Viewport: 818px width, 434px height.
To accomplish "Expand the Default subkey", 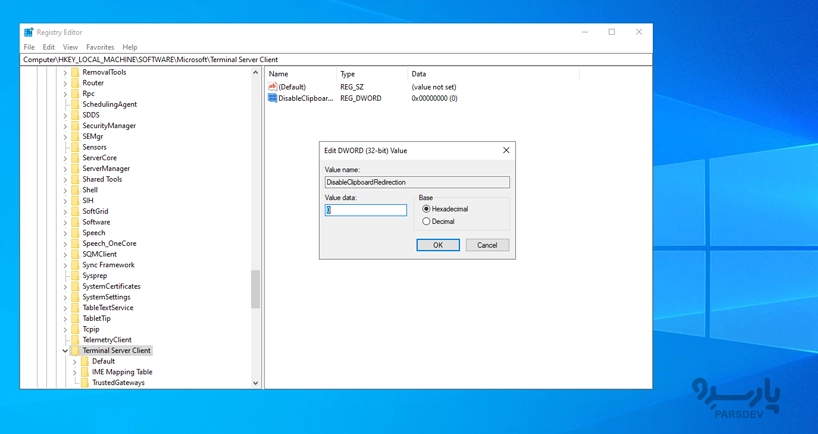I will pyautogui.click(x=75, y=361).
